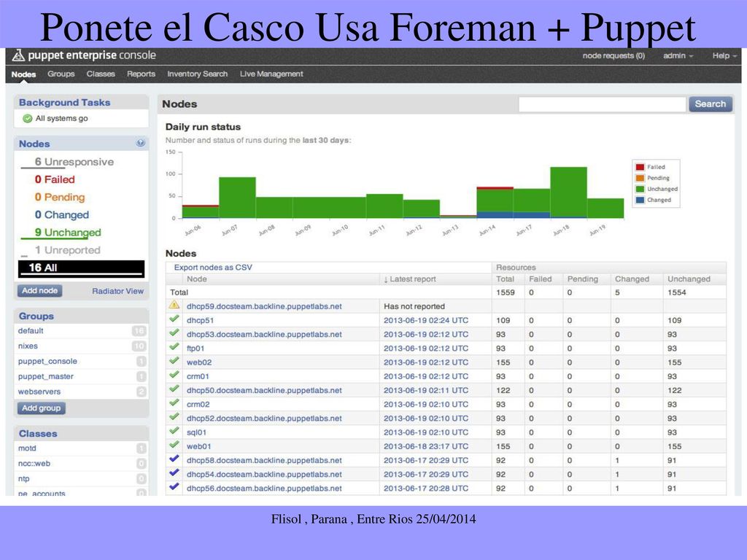Open Live Management tab
747x560 pixels.
[x=271, y=74]
